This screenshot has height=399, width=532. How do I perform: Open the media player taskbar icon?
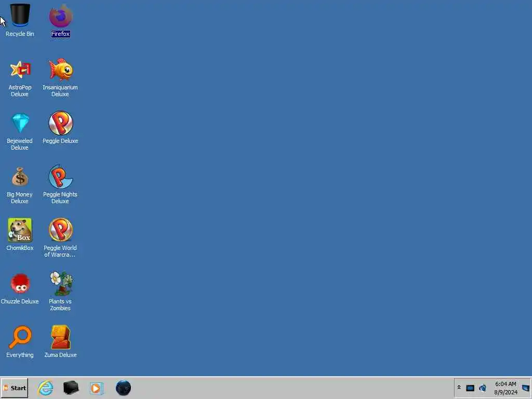96,388
